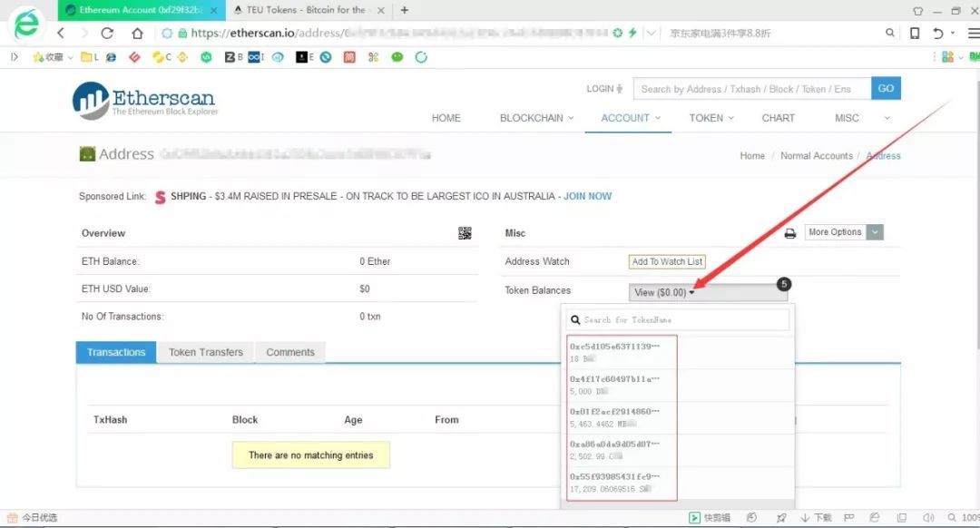
Task: Click the QR code icon in Overview
Action: 465,233
